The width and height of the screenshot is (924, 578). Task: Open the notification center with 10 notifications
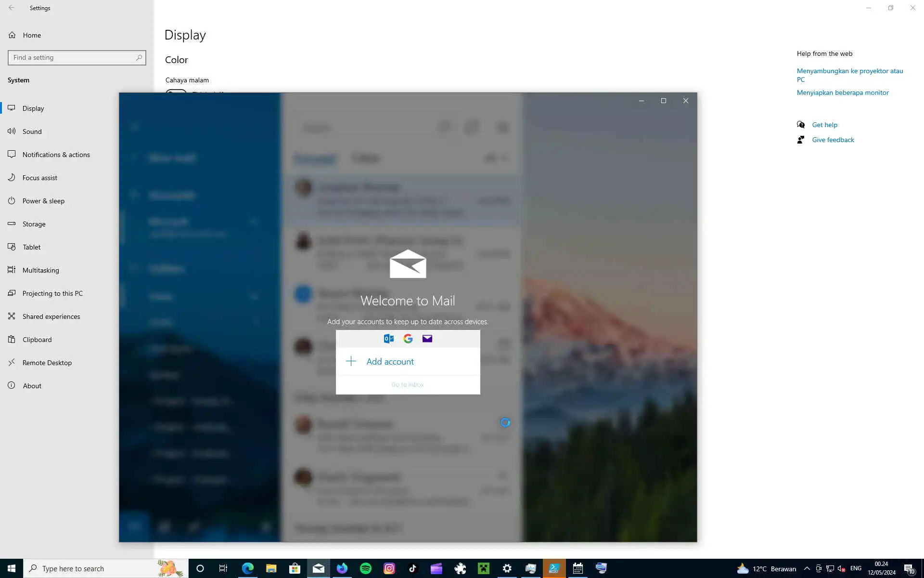(909, 569)
